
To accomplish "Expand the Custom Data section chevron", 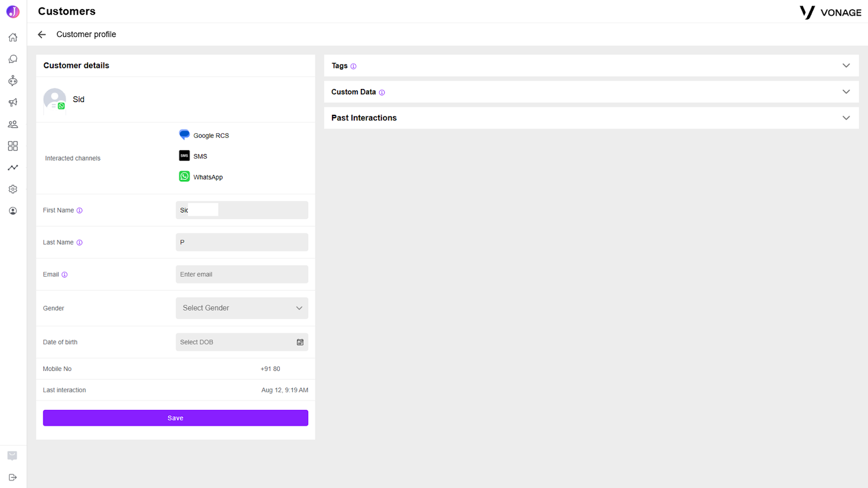I will 846,92.
